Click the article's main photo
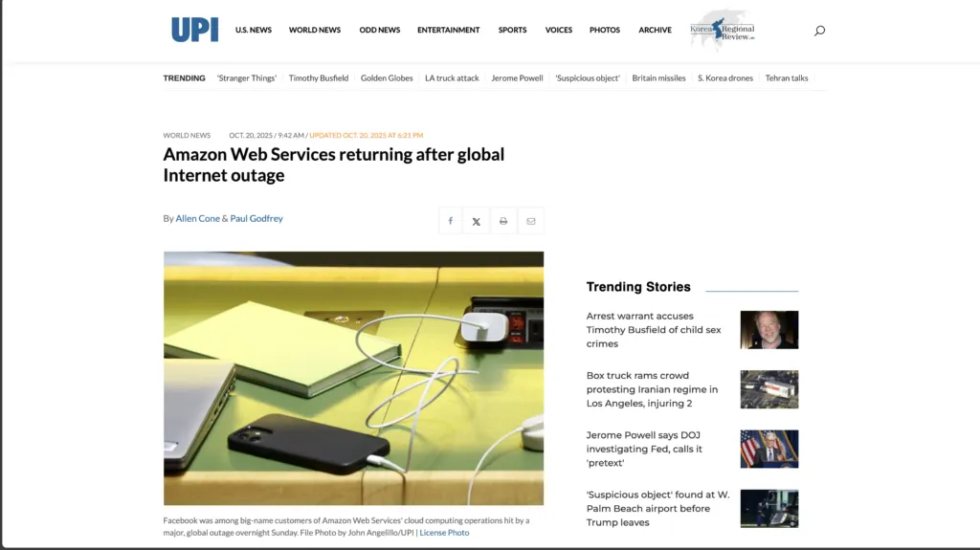The height and width of the screenshot is (550, 980). [x=354, y=378]
